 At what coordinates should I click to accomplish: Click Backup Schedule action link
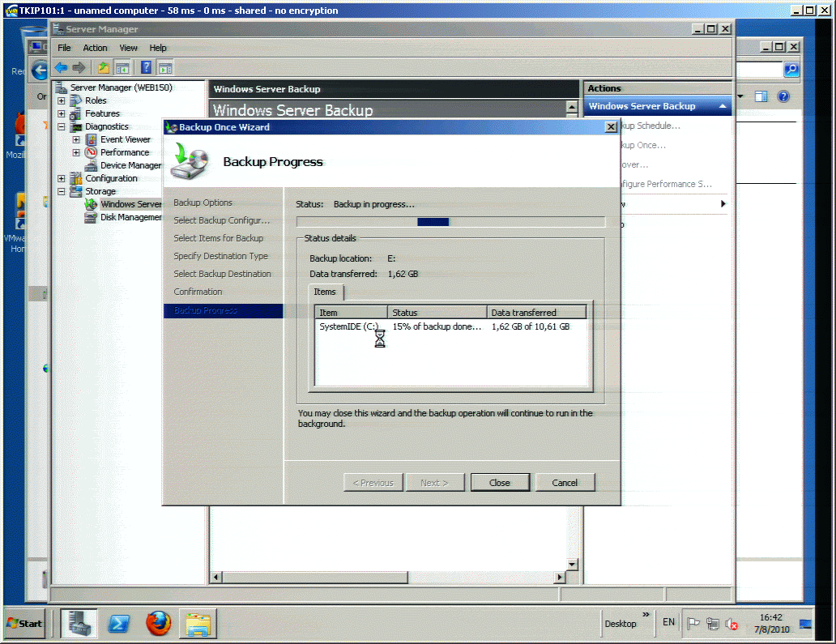(651, 126)
